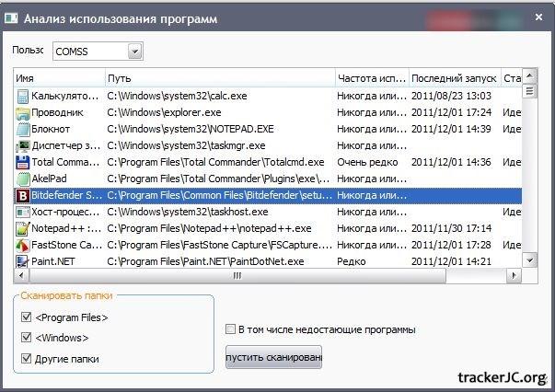Sort by Последний запуск column header
This screenshot has height=392, width=555.
pyautogui.click(x=453, y=78)
